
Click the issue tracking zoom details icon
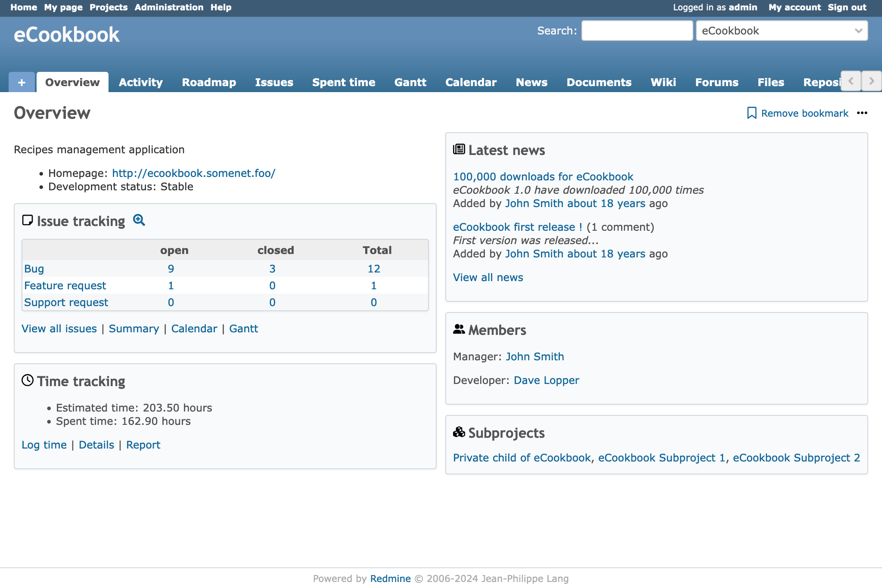139,220
